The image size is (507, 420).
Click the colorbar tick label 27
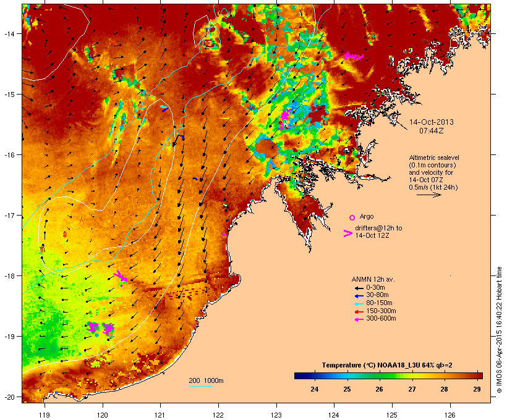[x=412, y=389]
